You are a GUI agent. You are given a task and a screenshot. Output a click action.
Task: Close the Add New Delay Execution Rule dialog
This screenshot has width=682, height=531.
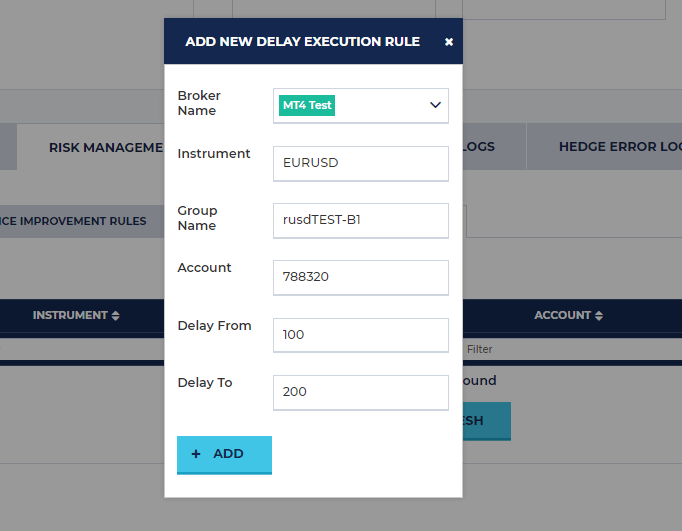click(x=449, y=42)
